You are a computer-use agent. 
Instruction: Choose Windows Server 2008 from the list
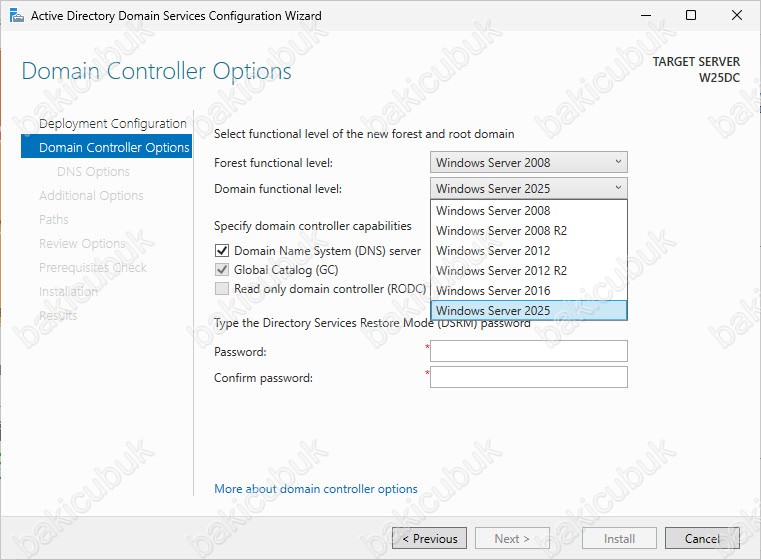click(529, 211)
